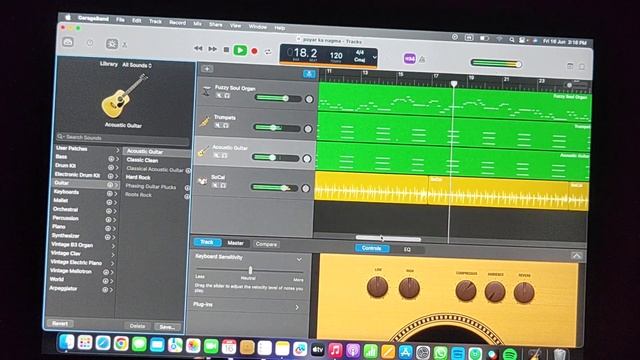
Task: Click the Fuzzy Soul Organ pan knob
Action: 309,99
